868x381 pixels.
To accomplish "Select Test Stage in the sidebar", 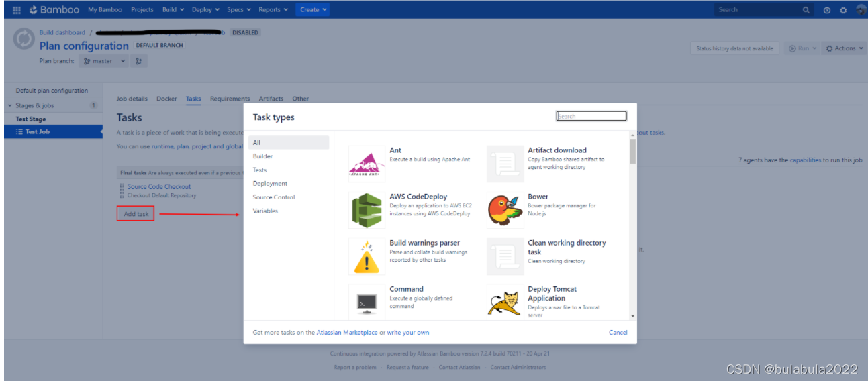I will click(x=31, y=119).
